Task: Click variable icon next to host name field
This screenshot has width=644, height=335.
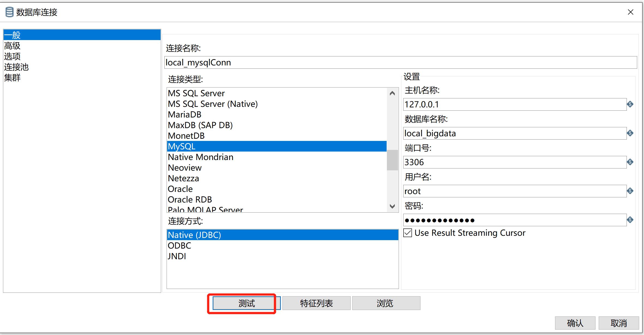Action: click(630, 104)
